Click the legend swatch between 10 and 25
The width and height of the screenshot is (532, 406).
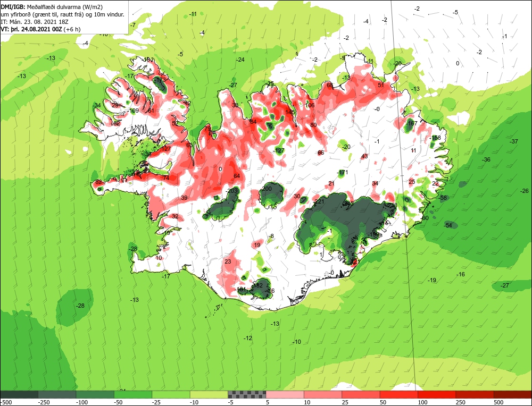point(323,394)
